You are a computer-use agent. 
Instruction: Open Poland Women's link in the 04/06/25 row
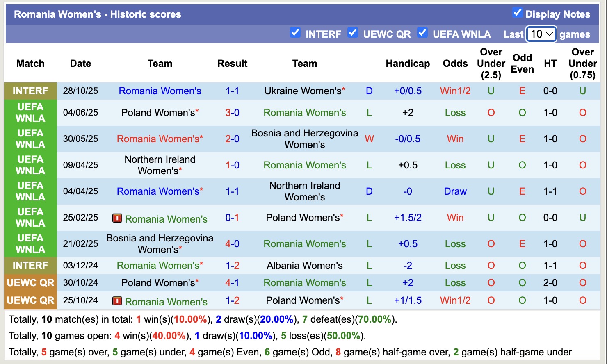pos(158,112)
